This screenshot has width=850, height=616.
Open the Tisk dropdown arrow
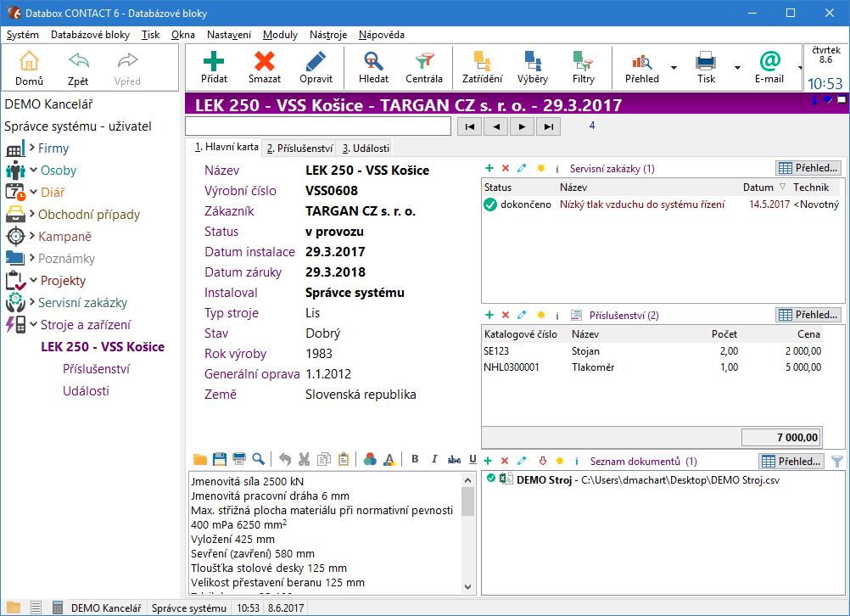pyautogui.click(x=737, y=68)
